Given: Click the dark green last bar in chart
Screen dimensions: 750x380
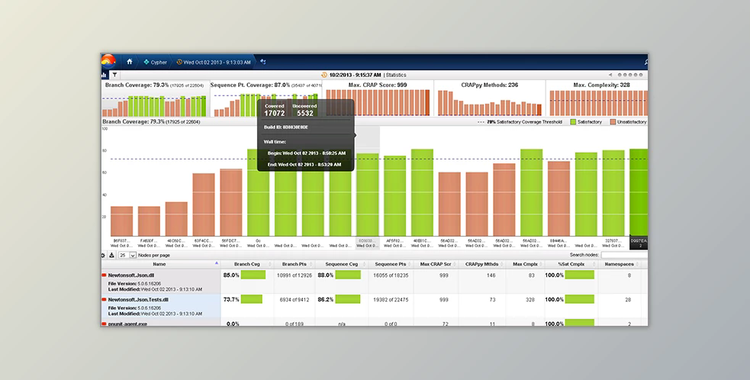Looking at the screenshot, I should (639, 192).
